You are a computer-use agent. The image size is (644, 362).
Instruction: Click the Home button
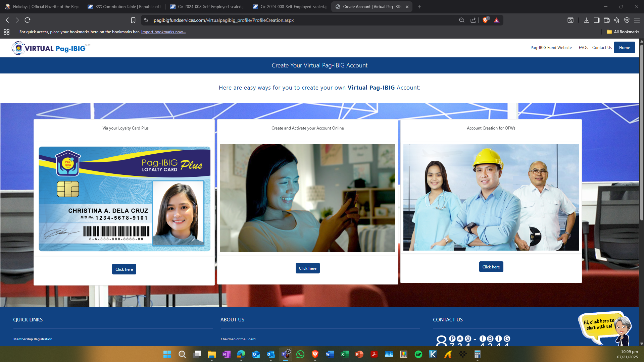point(625,47)
